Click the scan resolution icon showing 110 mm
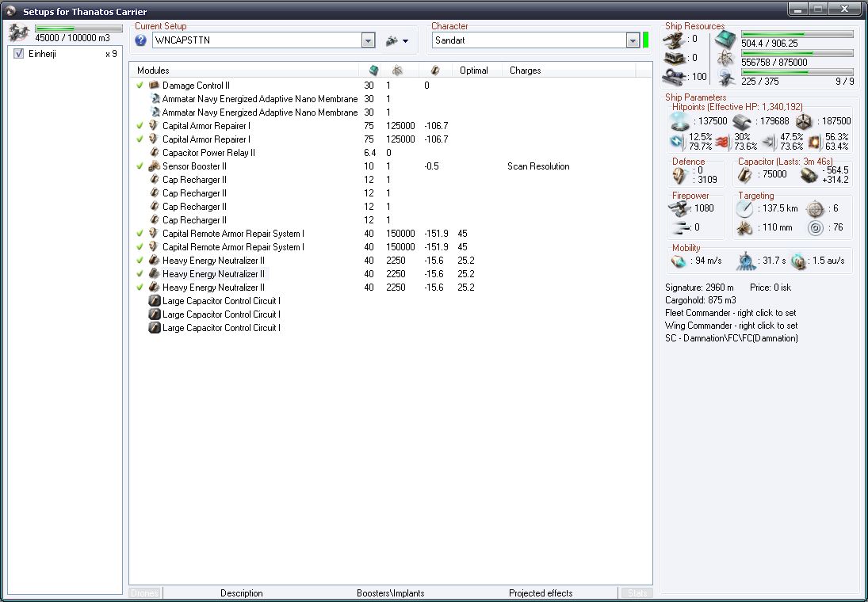This screenshot has height=602, width=868. pos(745,227)
